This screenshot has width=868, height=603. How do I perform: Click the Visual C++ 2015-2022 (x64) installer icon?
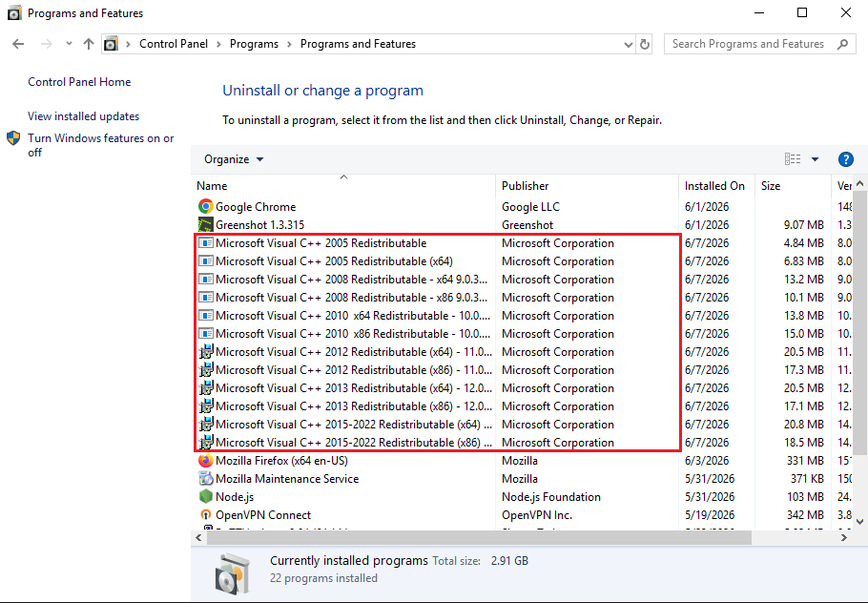(x=206, y=425)
